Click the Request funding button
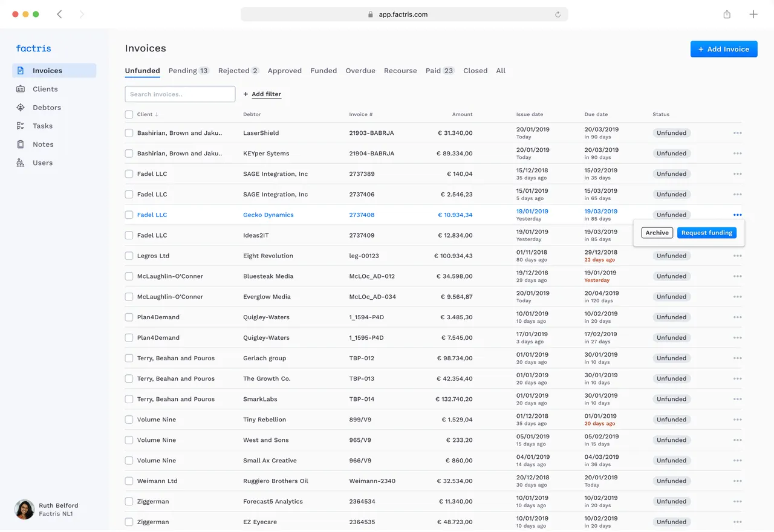 coord(707,233)
